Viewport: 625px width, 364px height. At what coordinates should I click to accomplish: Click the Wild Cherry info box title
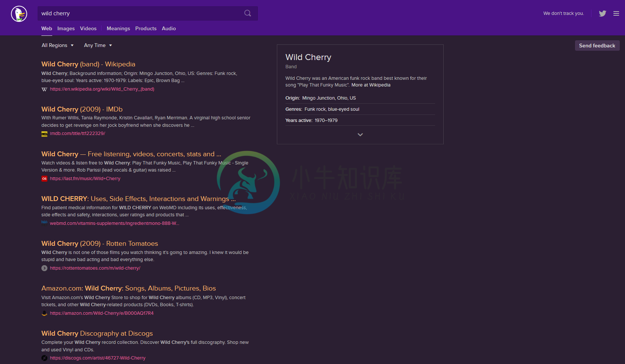pos(308,57)
